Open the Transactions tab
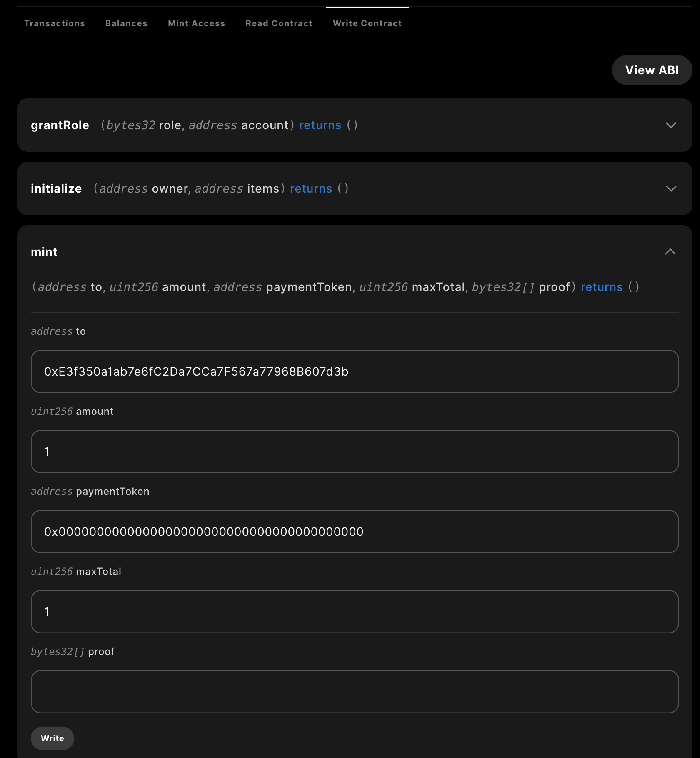 click(55, 23)
